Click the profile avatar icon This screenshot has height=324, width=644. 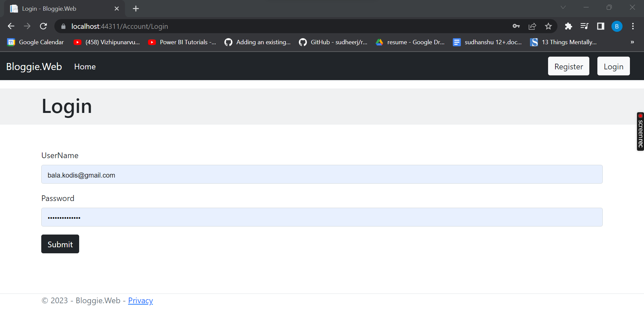[617, 26]
